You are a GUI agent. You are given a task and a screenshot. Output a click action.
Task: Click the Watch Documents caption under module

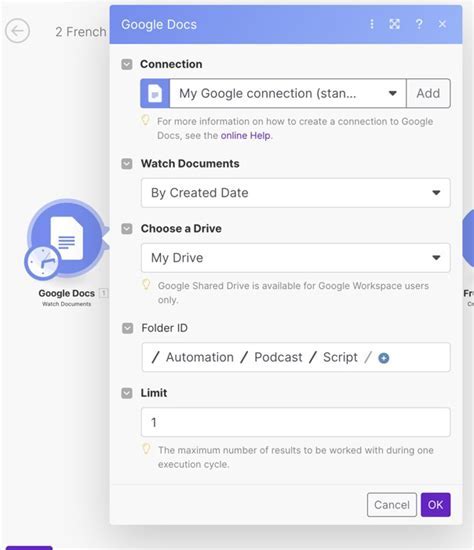[67, 304]
